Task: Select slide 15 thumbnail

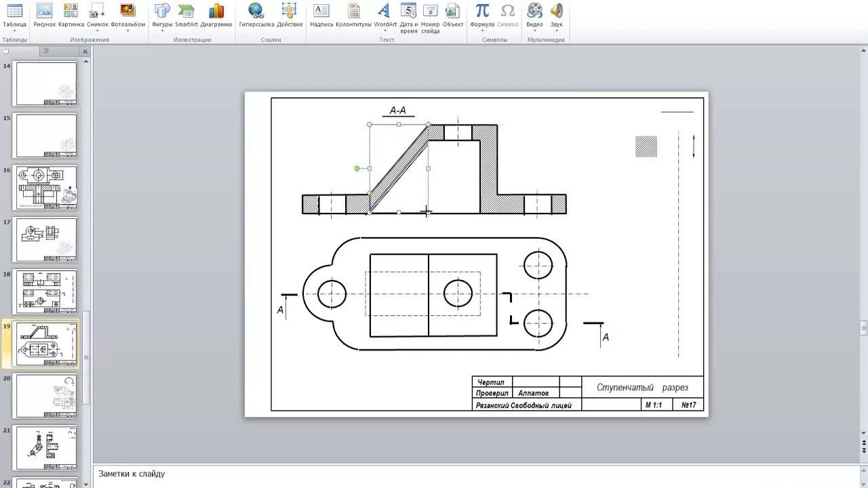Action: tap(46, 136)
